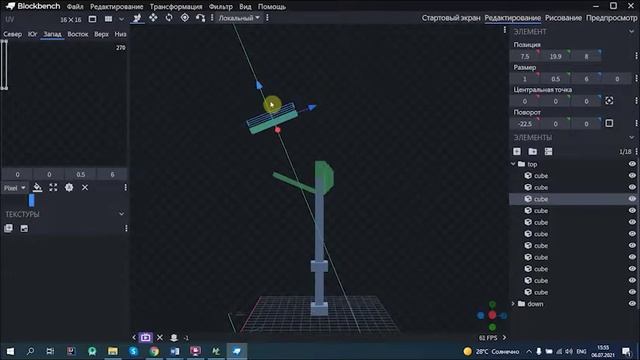Image resolution: width=640 pixels, height=360 pixels.
Task: Collapse the ТЕКСТУРЫ panel
Action: 121,214
